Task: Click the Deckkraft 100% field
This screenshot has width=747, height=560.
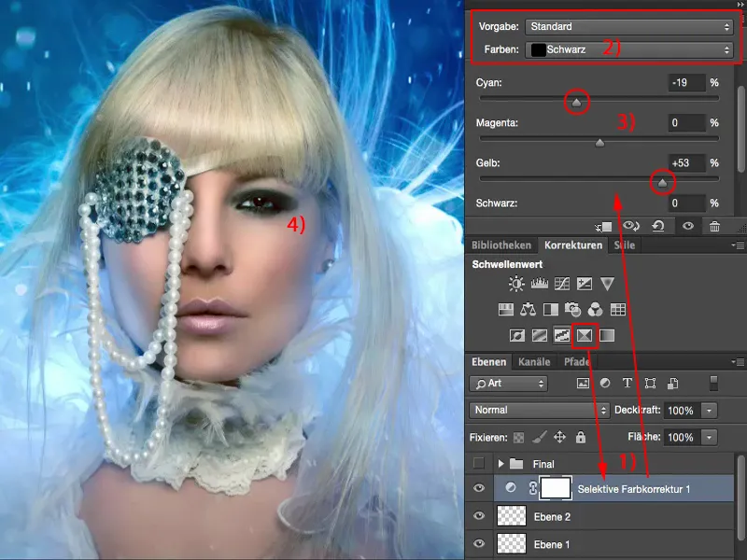Action: (681, 411)
